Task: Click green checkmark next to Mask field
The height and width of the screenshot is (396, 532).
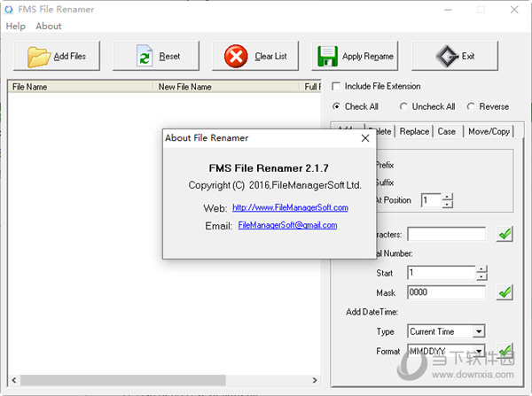Action: click(x=505, y=292)
